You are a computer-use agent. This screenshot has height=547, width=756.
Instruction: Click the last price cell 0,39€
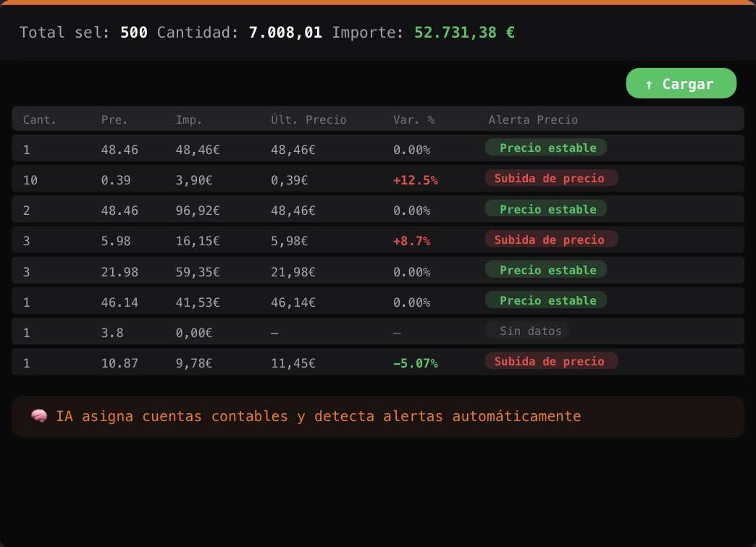289,180
